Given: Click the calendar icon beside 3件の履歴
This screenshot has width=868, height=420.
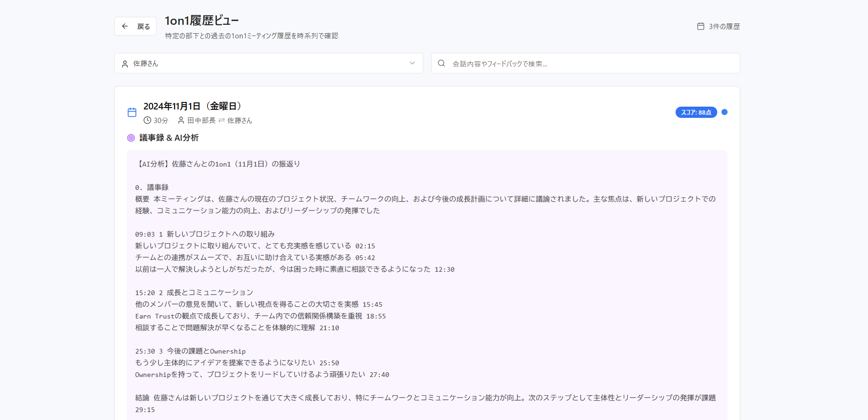Looking at the screenshot, I should (x=700, y=27).
